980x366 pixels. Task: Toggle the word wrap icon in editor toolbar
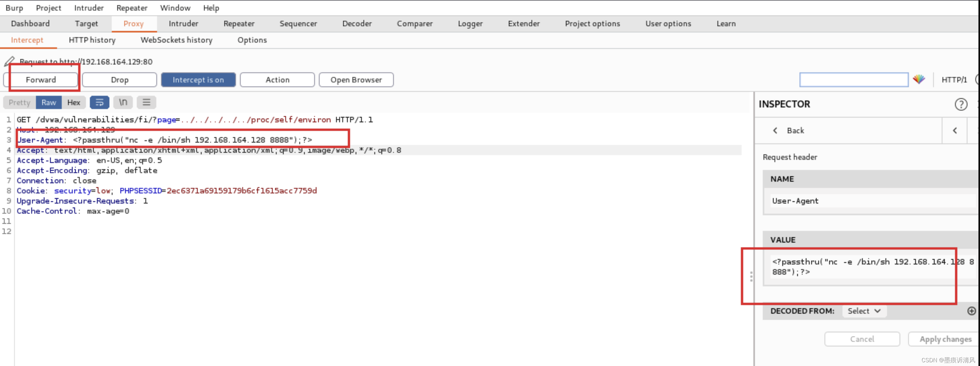point(99,102)
